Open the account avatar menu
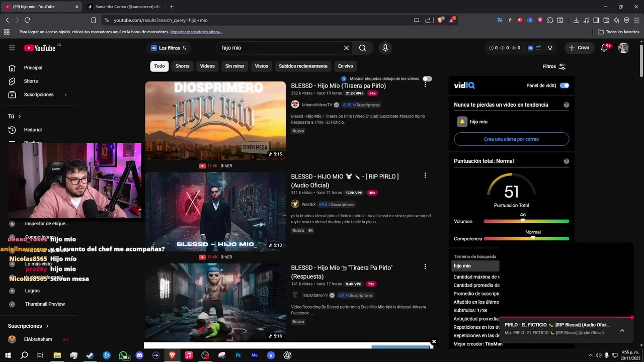644x362 pixels. click(x=623, y=48)
